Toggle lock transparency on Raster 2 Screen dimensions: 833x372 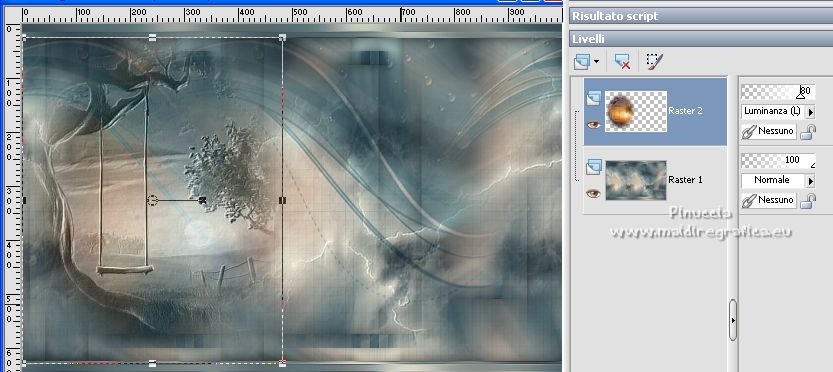point(808,132)
